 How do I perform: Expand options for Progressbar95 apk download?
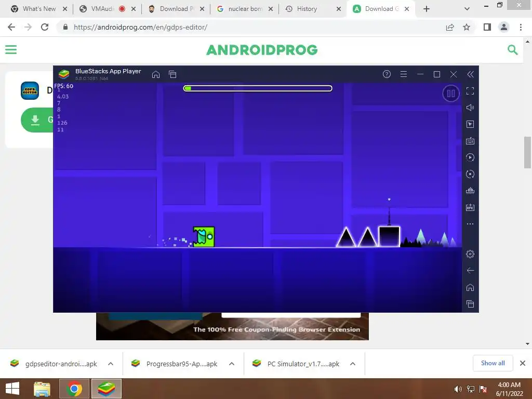(232, 364)
